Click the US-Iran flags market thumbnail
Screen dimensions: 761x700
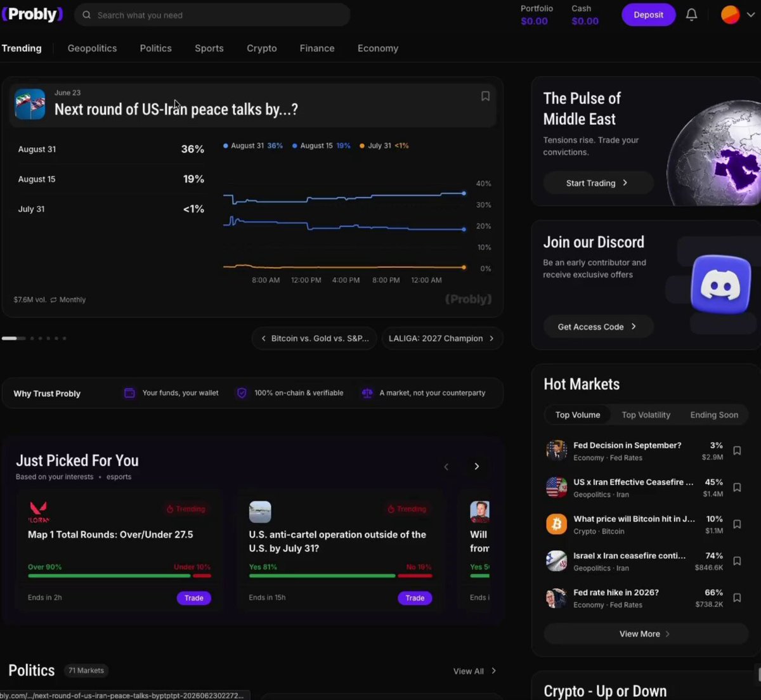tap(30, 104)
